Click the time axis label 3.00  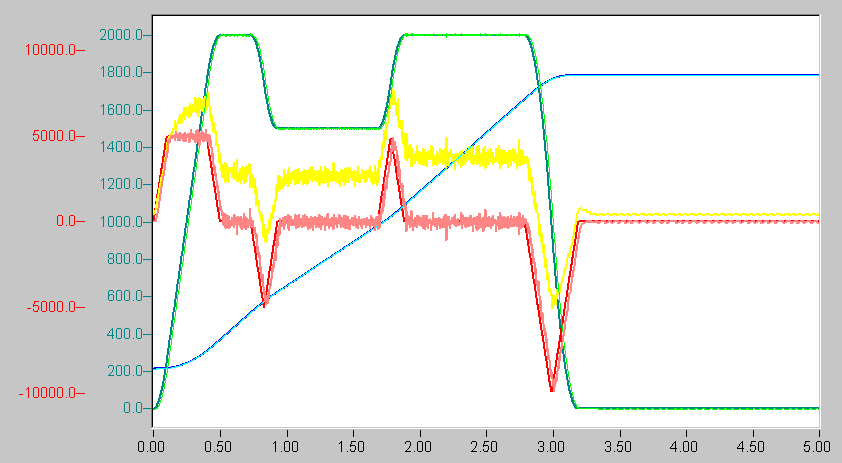(x=552, y=447)
